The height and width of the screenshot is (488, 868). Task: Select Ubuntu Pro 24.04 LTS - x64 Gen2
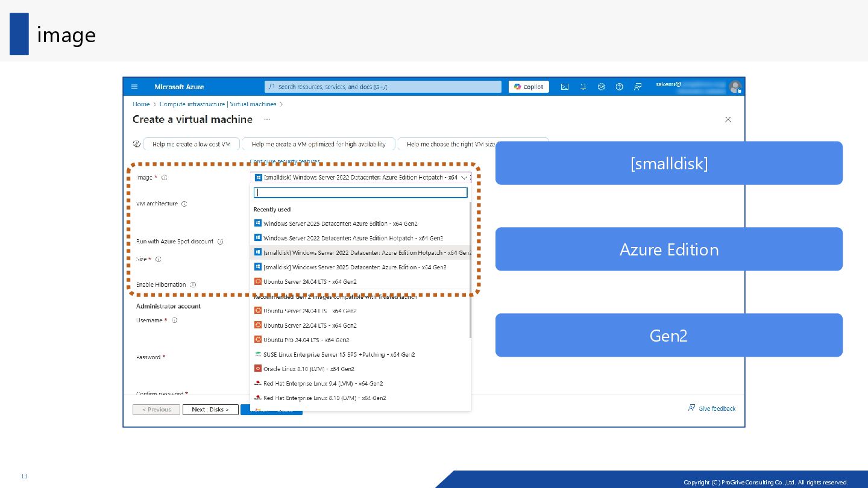pyautogui.click(x=360, y=340)
